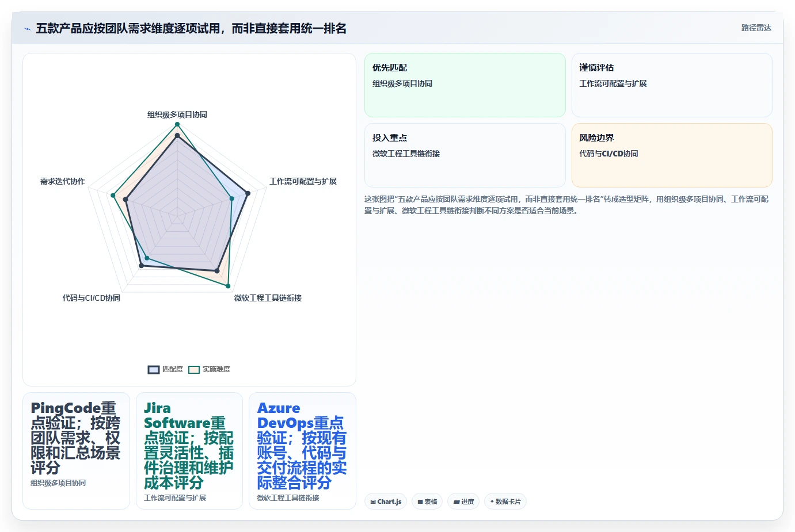The image size is (795, 532).
Task: Click the description paragraph starting 这张图把
Action: pos(566,205)
